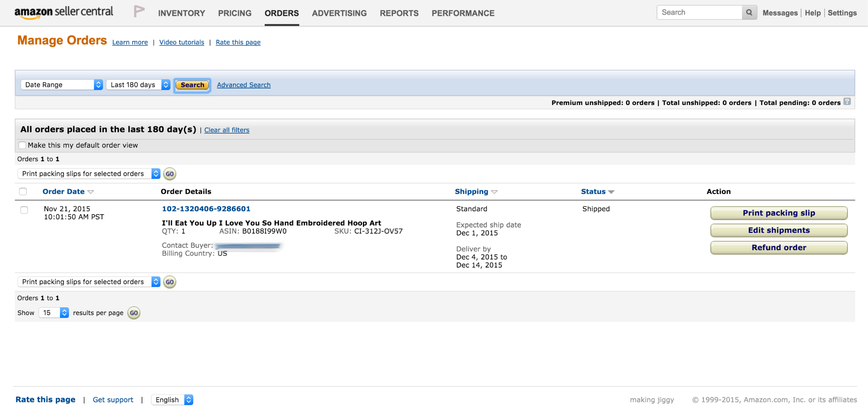868x417 pixels.
Task: Click the Refund order button
Action: tap(778, 247)
